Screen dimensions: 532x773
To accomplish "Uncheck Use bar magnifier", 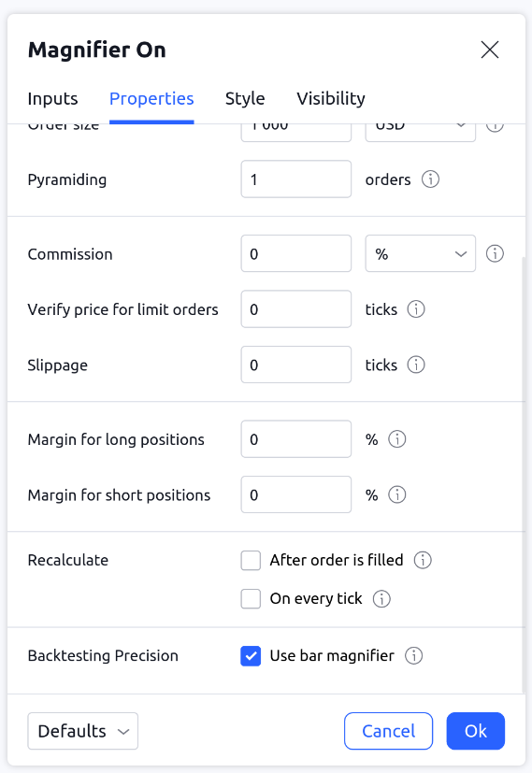I will 251,656.
